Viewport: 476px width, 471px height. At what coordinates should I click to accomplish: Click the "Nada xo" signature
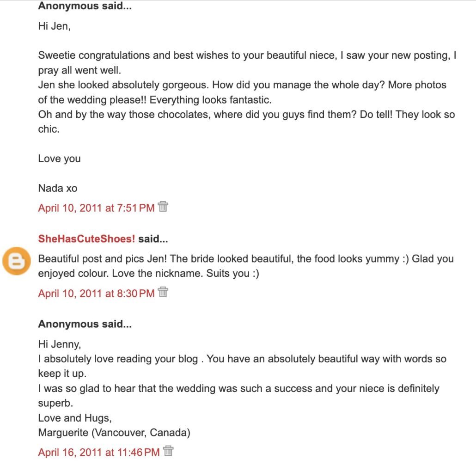point(58,188)
